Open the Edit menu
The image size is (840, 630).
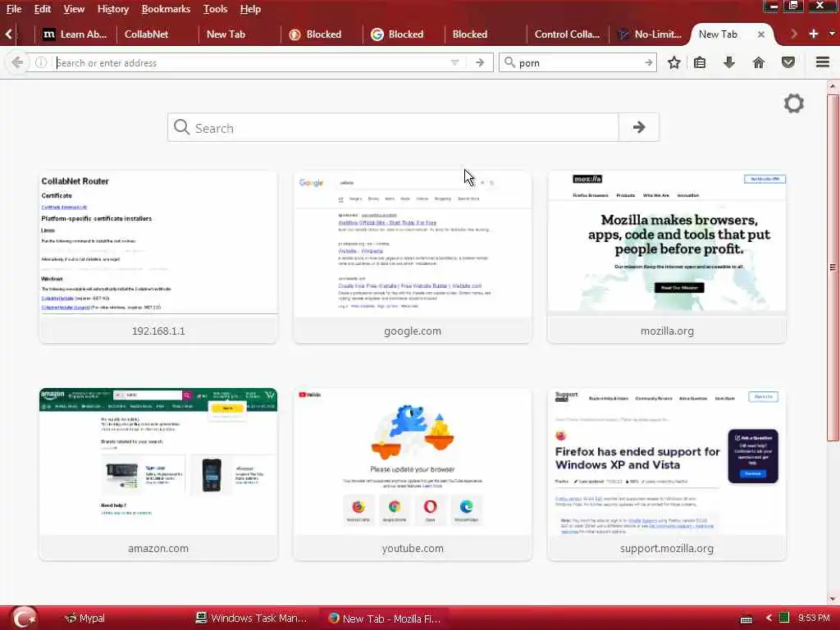point(43,9)
